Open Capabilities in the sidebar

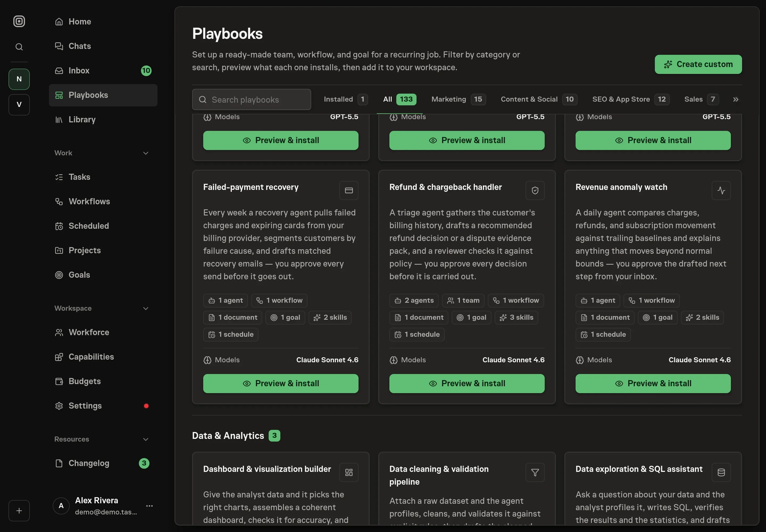(x=103, y=357)
